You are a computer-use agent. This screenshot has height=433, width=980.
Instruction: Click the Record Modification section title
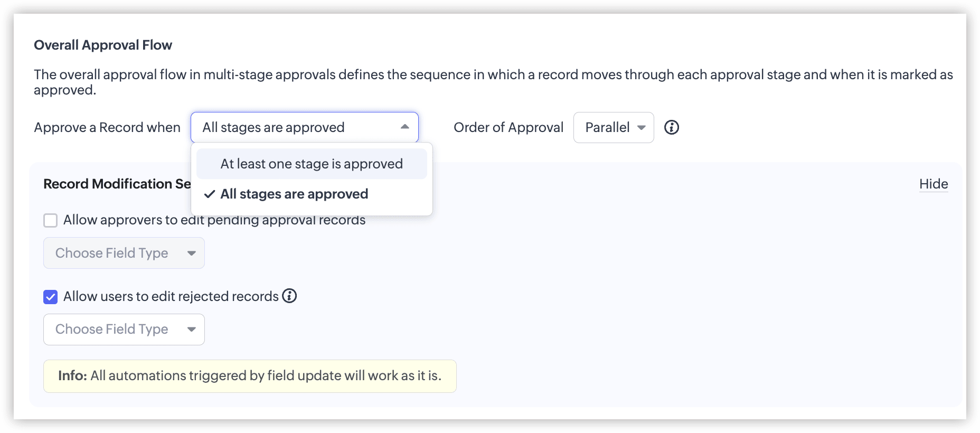click(117, 184)
